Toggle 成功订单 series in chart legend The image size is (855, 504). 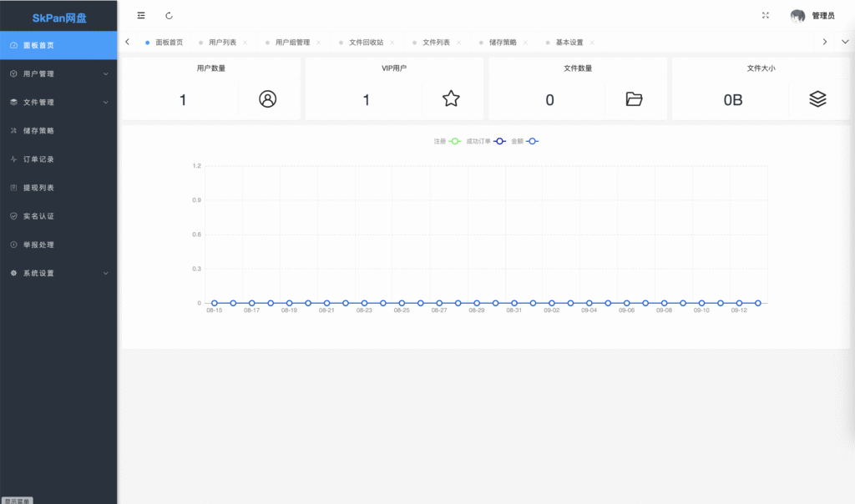486,141
